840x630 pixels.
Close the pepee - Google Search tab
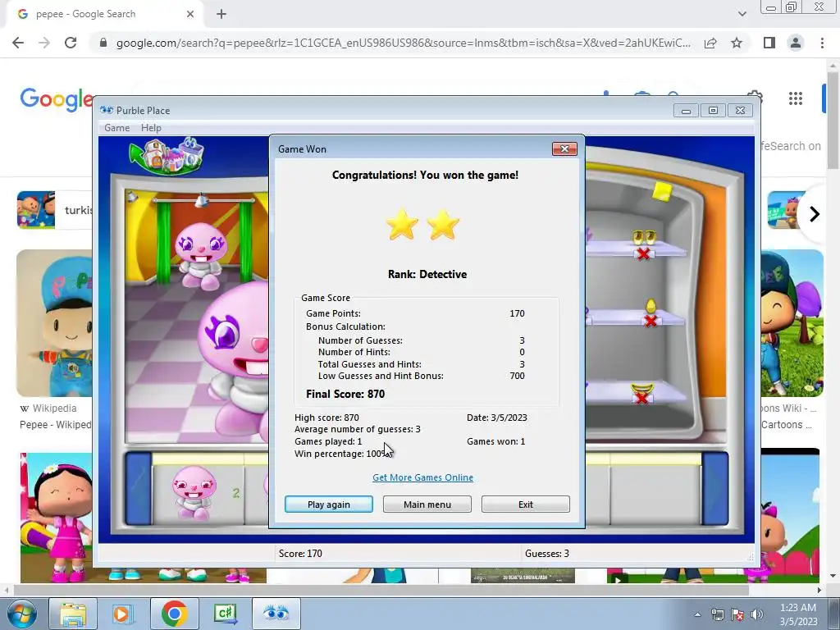tap(190, 15)
